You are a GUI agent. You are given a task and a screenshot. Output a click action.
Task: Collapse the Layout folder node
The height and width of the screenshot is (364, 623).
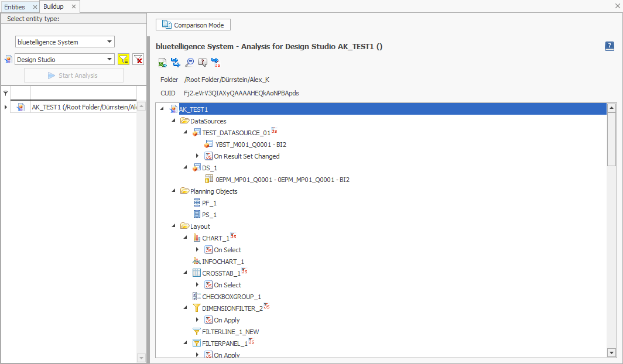click(x=173, y=226)
